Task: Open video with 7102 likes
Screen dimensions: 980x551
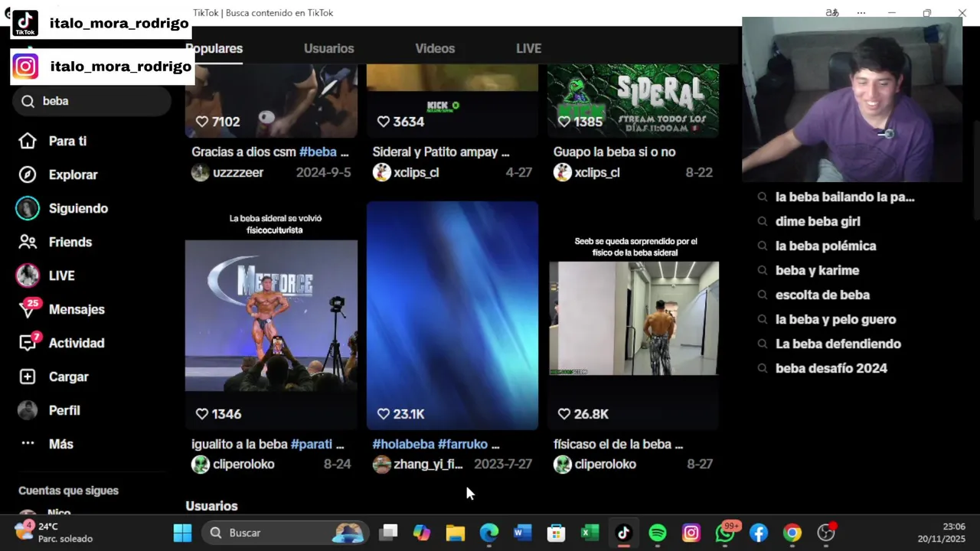Action: (x=271, y=99)
